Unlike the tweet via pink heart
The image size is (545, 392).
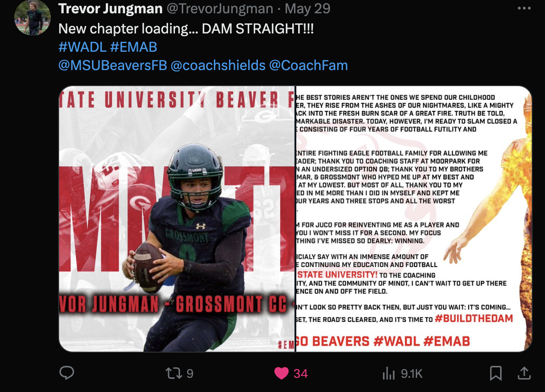tap(281, 373)
